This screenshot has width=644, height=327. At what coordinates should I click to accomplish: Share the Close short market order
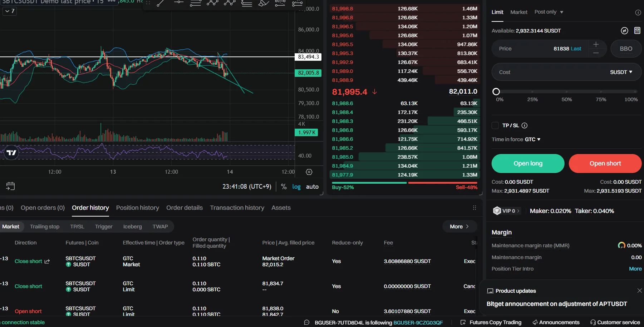coord(47,261)
